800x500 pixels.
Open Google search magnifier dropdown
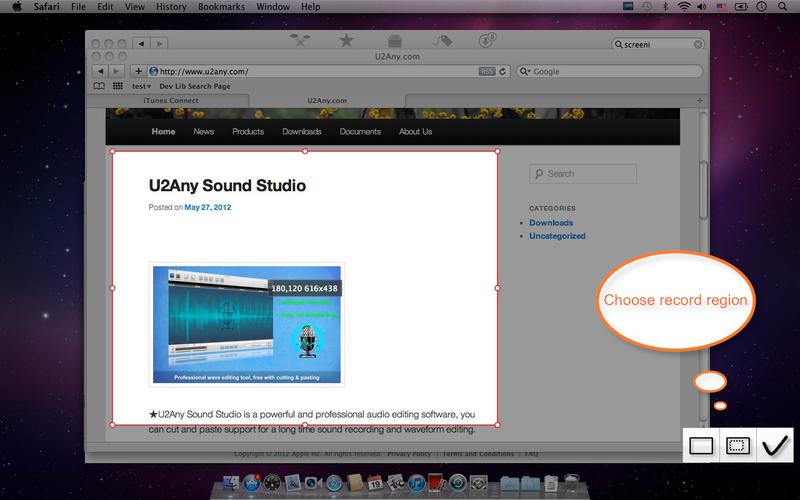pyautogui.click(x=524, y=71)
